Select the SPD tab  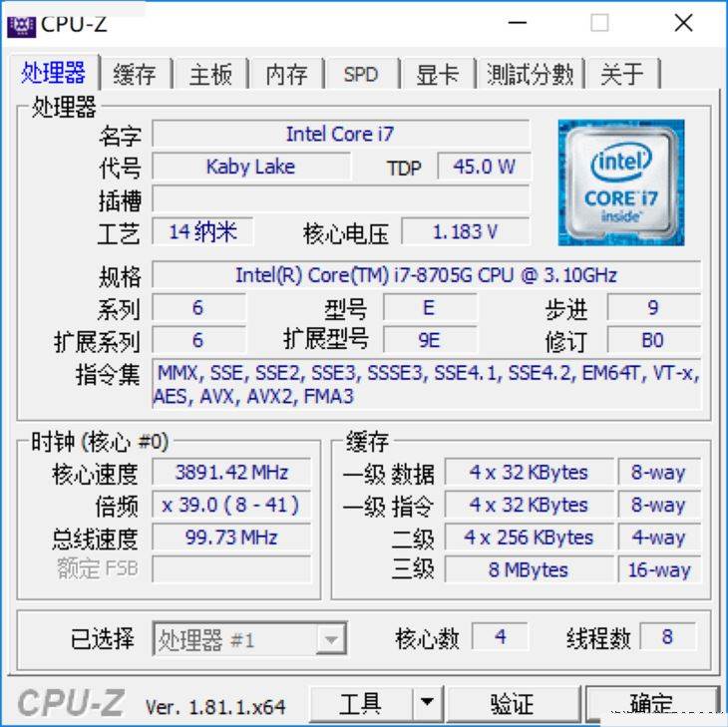[361, 74]
